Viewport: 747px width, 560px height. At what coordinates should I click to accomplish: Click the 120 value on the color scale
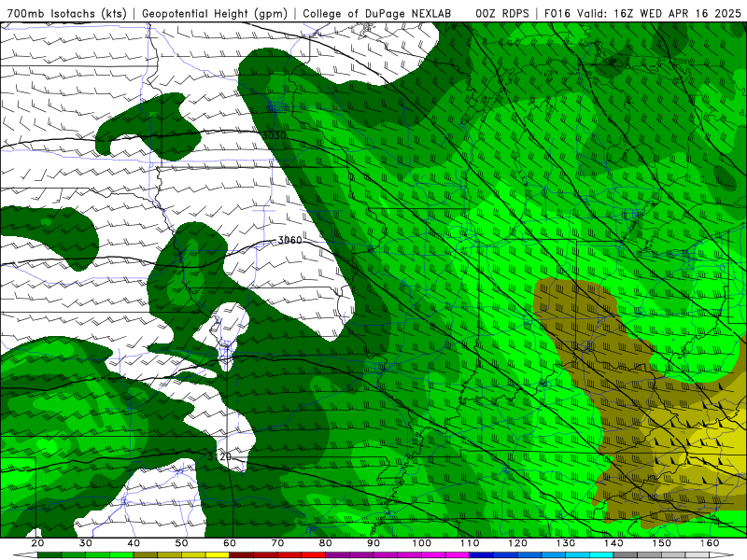click(x=518, y=543)
